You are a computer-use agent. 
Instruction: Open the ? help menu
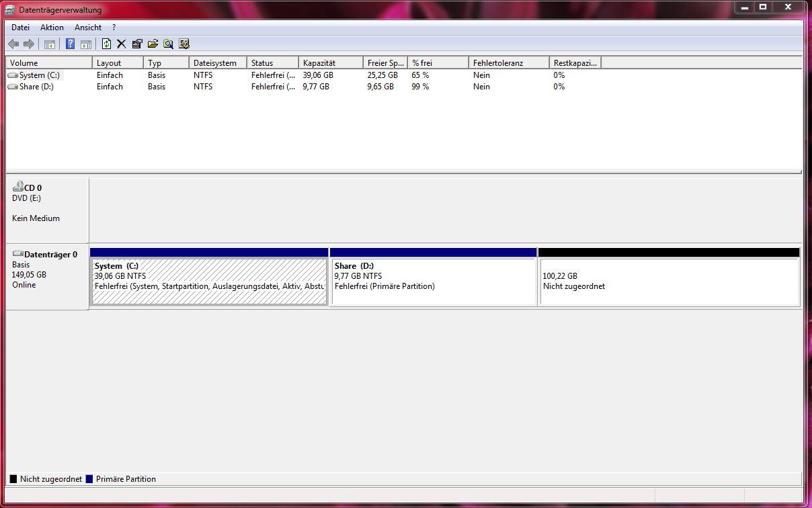[x=114, y=28]
